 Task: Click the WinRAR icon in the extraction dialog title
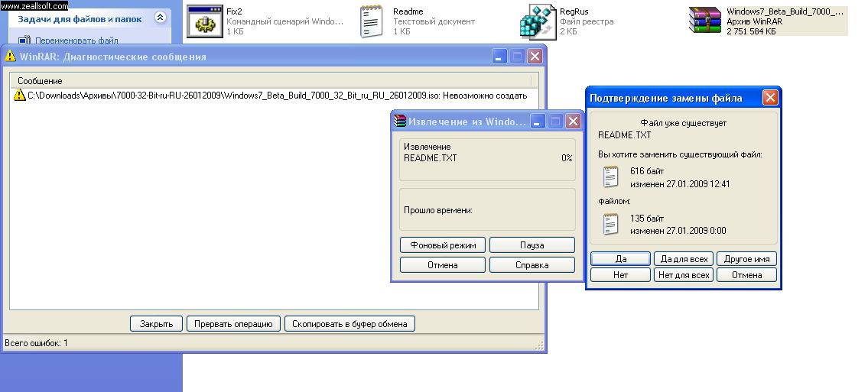pos(399,121)
